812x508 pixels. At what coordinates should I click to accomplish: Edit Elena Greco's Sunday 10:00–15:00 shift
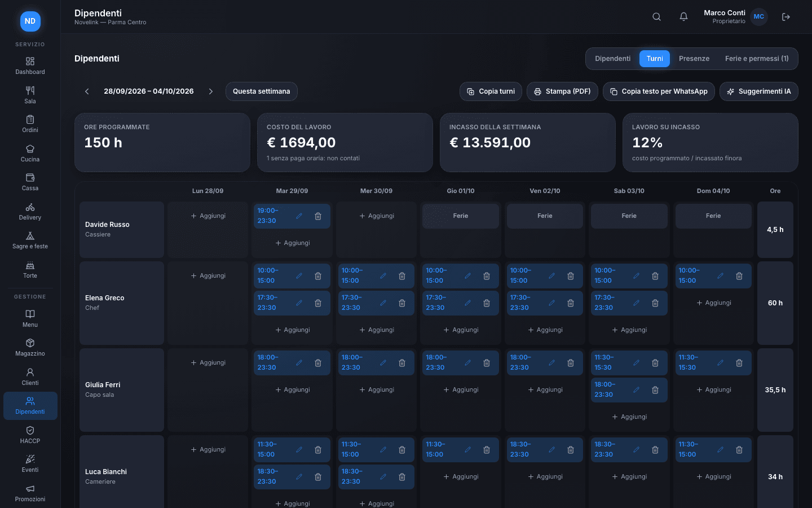pos(721,276)
